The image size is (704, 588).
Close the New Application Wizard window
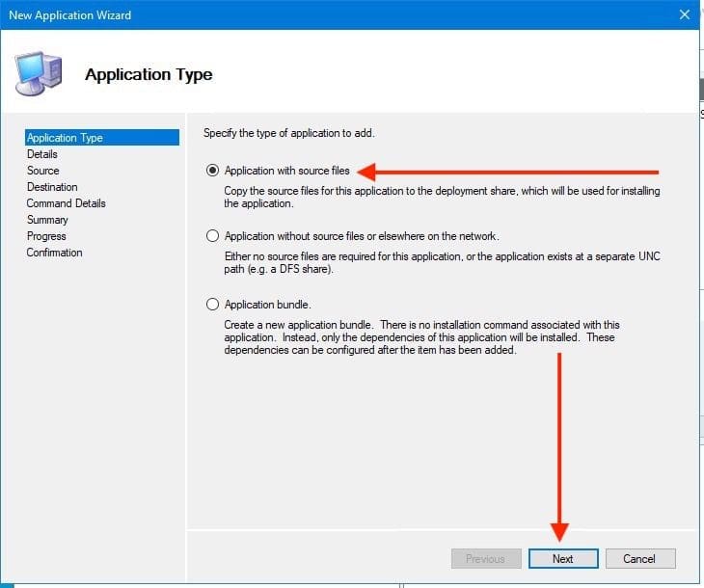(x=684, y=15)
